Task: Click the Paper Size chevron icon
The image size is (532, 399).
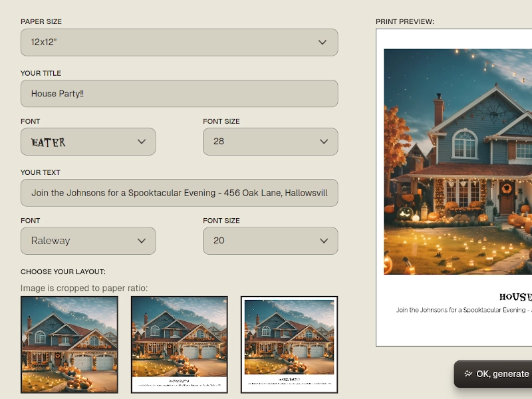Action: tap(323, 42)
